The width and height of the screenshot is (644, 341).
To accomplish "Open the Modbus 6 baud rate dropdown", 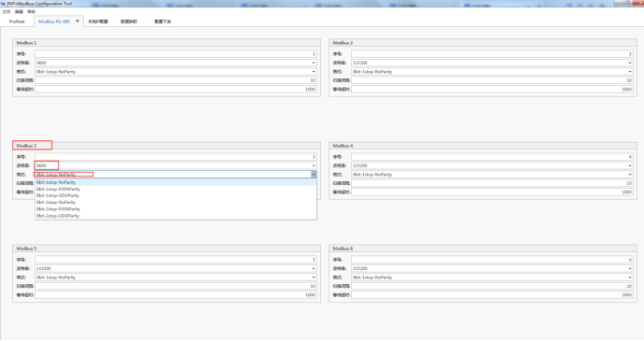I will coord(630,269).
